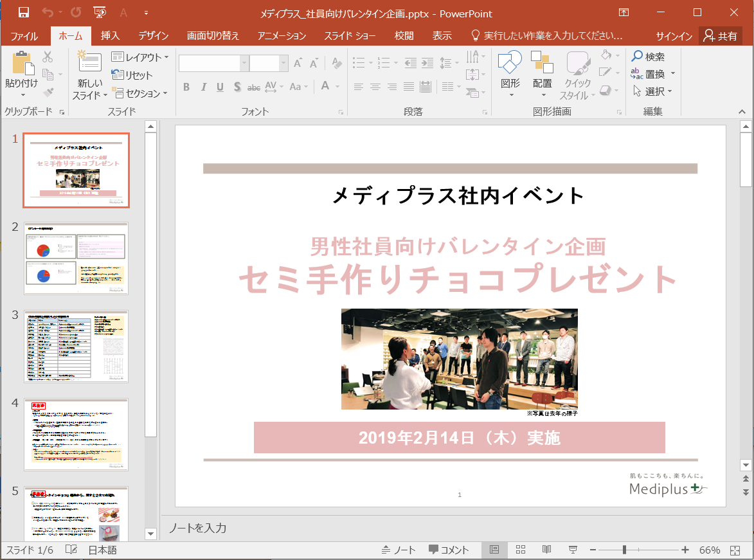
Task: Switch to the Transitions (画面切り替え) tab
Action: pos(213,35)
